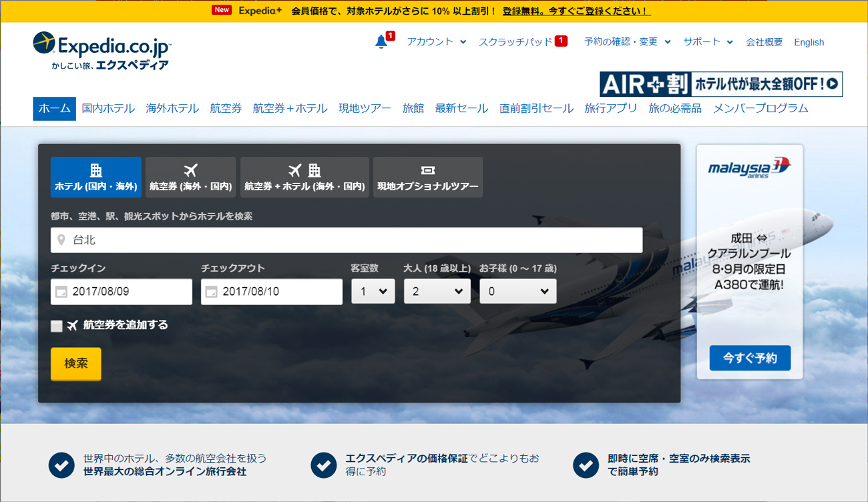868x502 pixels.
Task: Click the ticket icon on the 現地オプショナルツアー tab
Action: pos(428,171)
